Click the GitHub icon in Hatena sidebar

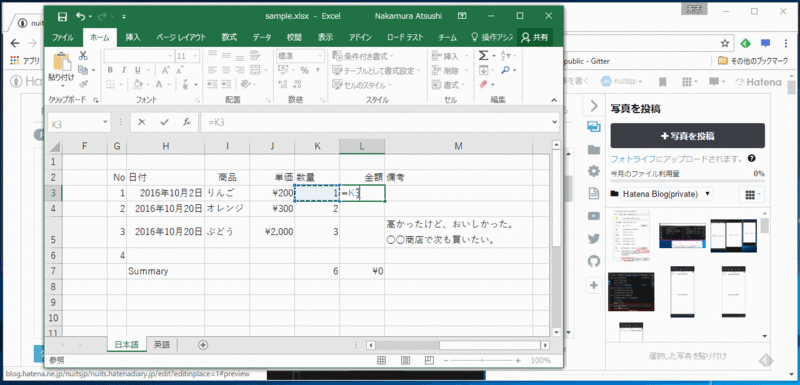coord(593,261)
